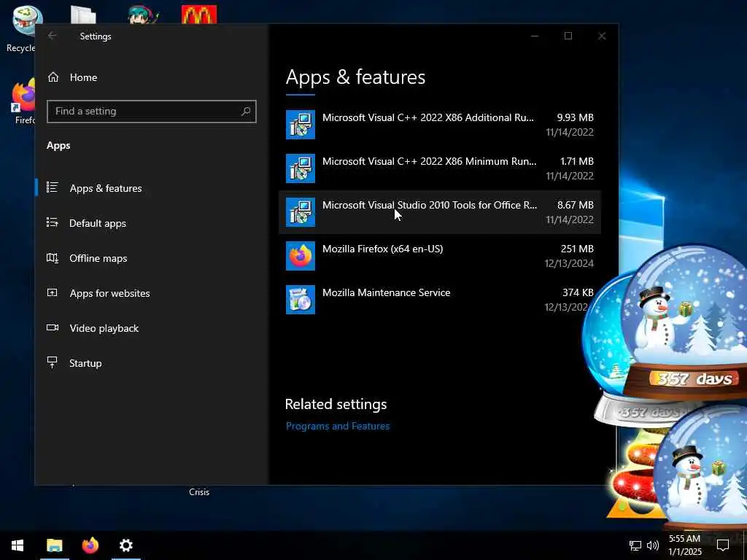The image size is (747, 560).
Task: Open the Startup section
Action: coord(85,363)
